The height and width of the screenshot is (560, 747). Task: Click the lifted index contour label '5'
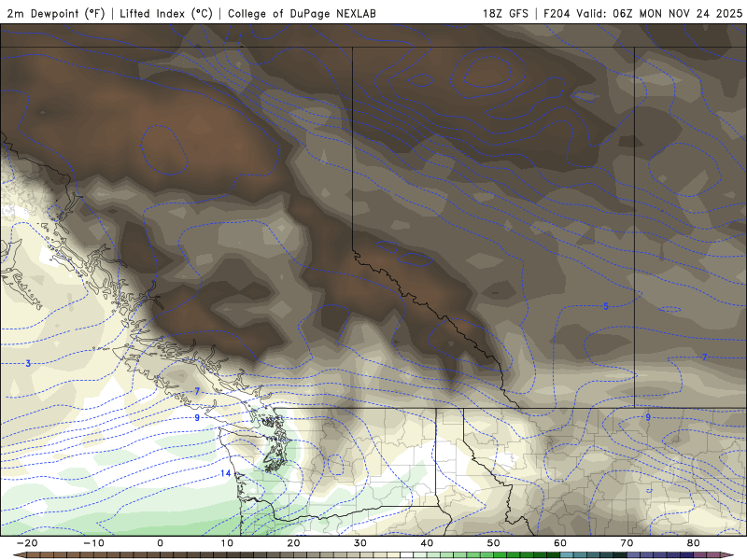(606, 306)
